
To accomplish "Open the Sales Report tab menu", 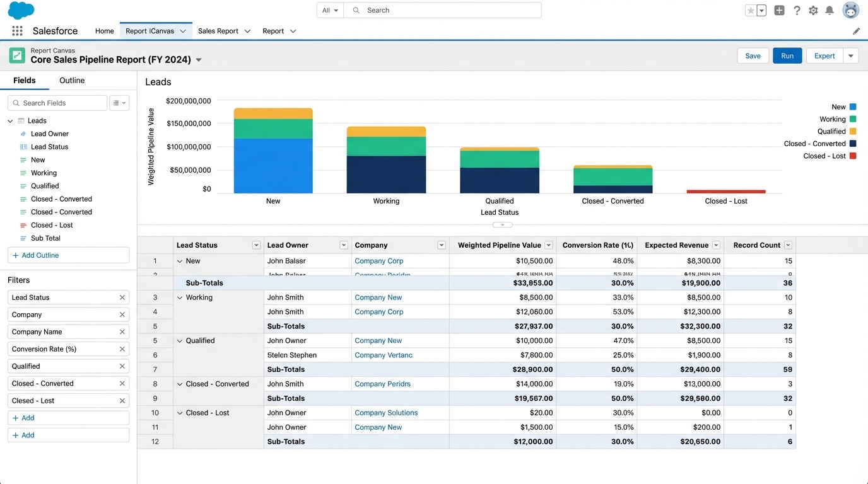I will click(x=247, y=31).
